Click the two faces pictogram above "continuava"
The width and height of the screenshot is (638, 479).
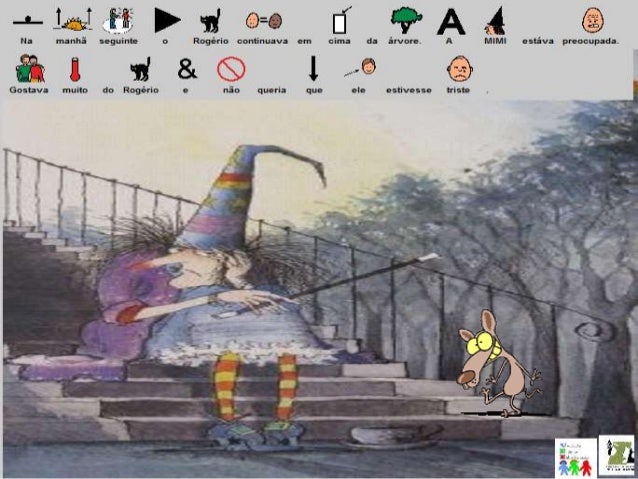pos(264,21)
